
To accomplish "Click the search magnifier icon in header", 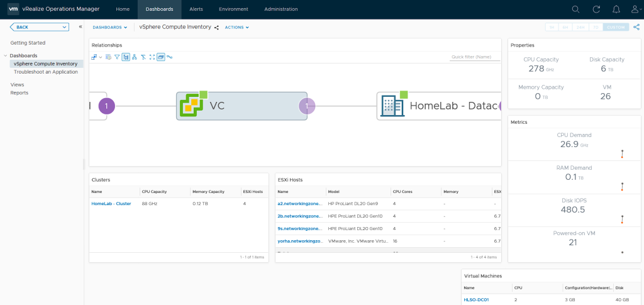I will (575, 9).
